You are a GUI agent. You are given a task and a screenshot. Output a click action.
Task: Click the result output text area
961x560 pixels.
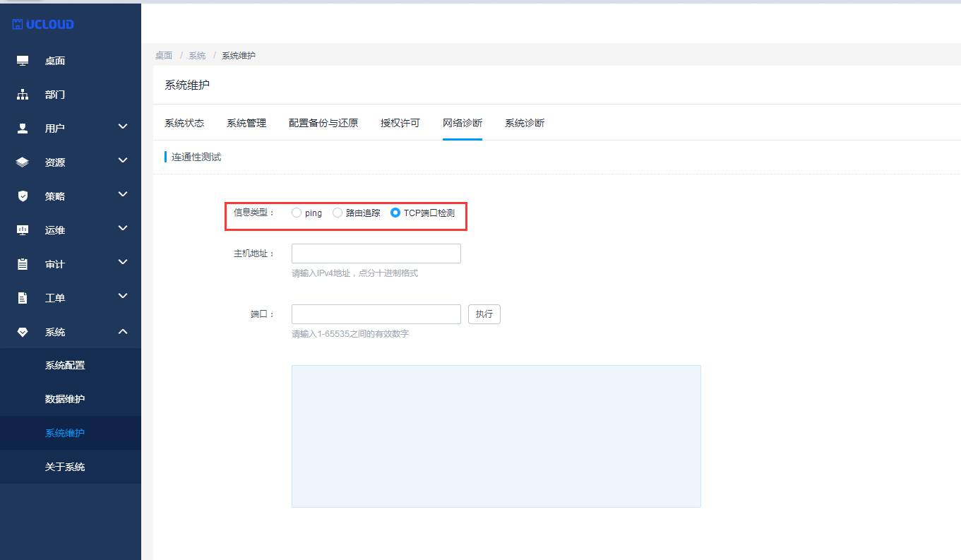tap(496, 436)
